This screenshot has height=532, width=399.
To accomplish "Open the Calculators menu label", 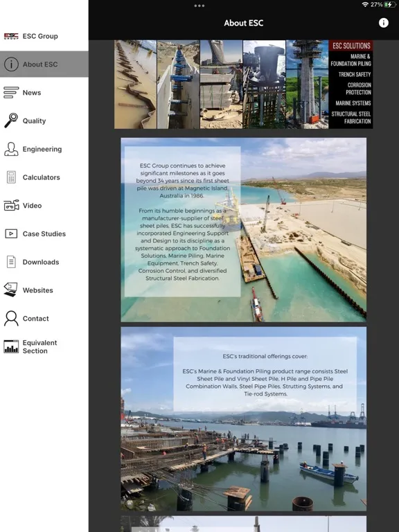I will point(41,177).
